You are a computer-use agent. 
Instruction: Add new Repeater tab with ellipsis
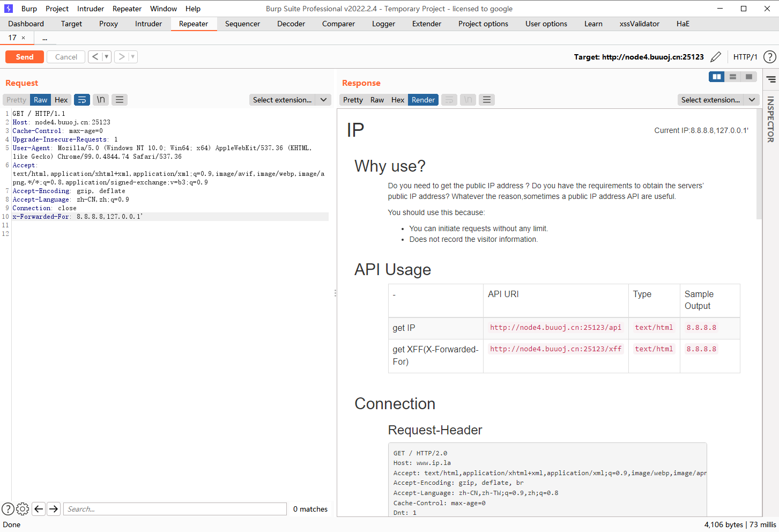[x=45, y=38]
